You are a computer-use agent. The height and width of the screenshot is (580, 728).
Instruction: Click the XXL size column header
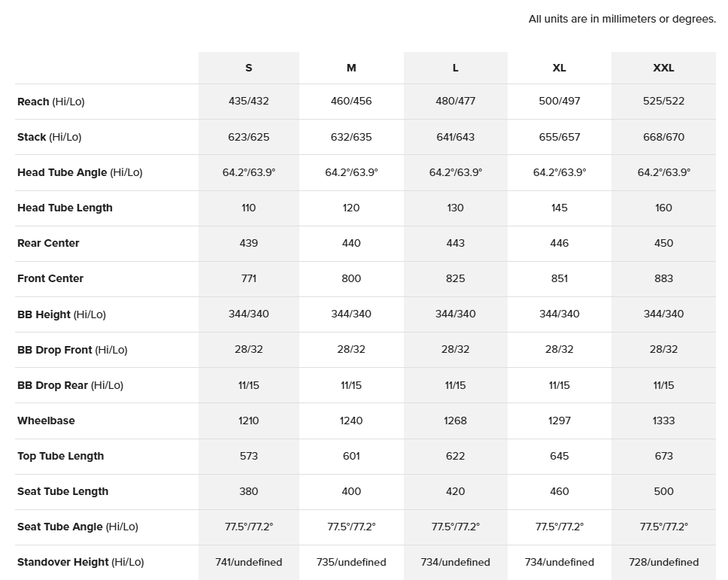(663, 68)
